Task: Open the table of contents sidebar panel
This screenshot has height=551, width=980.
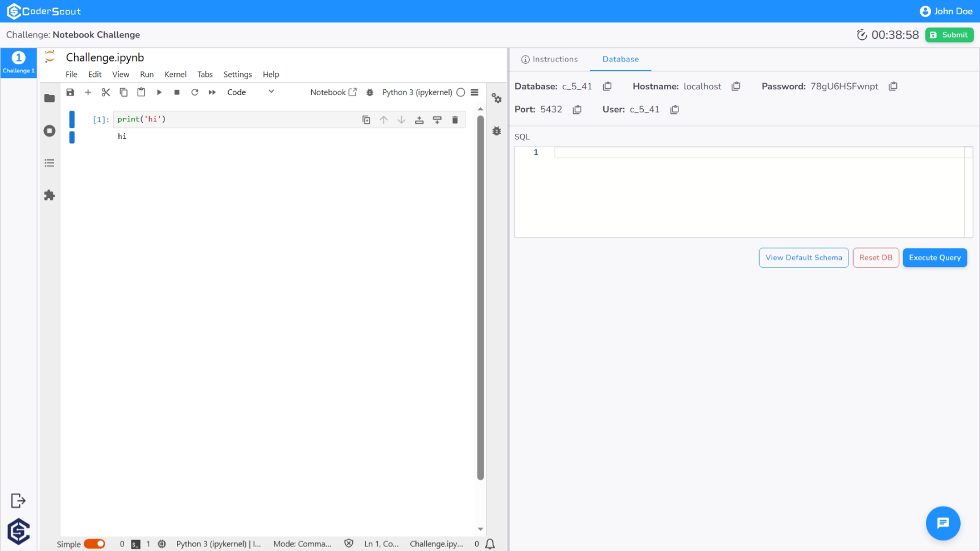Action: coord(49,163)
